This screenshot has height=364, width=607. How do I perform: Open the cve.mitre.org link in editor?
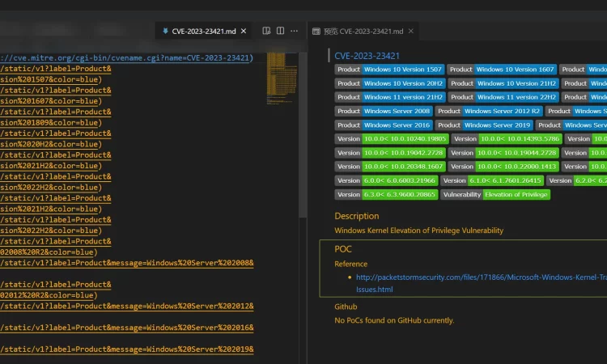click(126, 58)
